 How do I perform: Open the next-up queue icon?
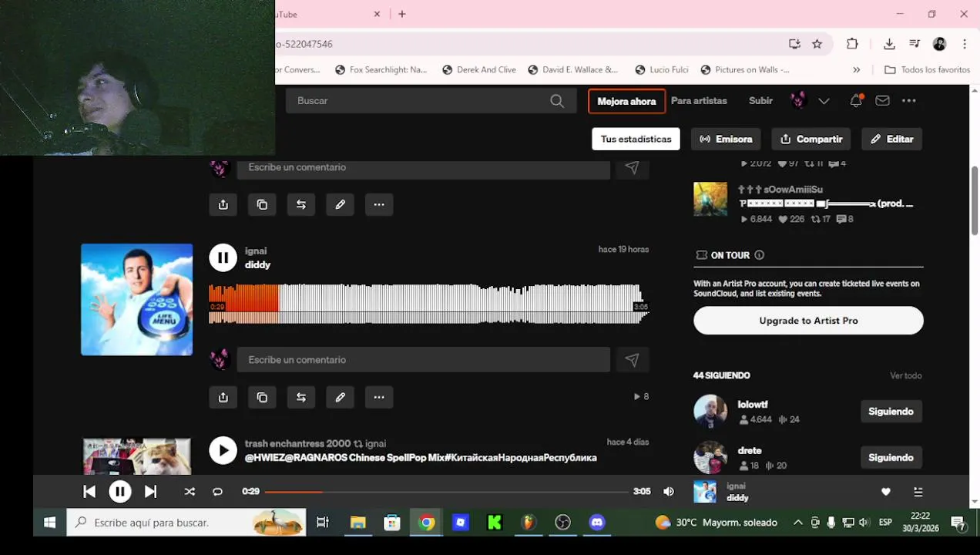click(x=918, y=492)
